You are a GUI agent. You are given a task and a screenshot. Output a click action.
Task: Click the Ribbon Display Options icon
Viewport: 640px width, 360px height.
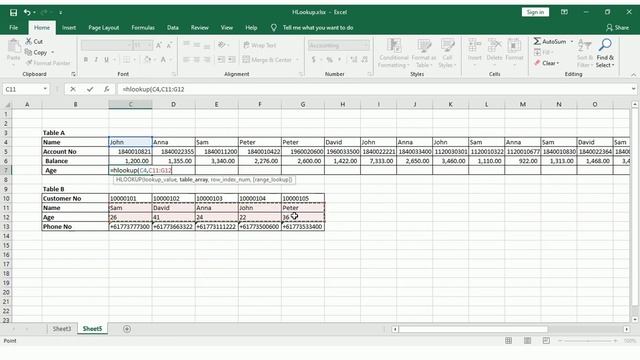[x=564, y=12]
